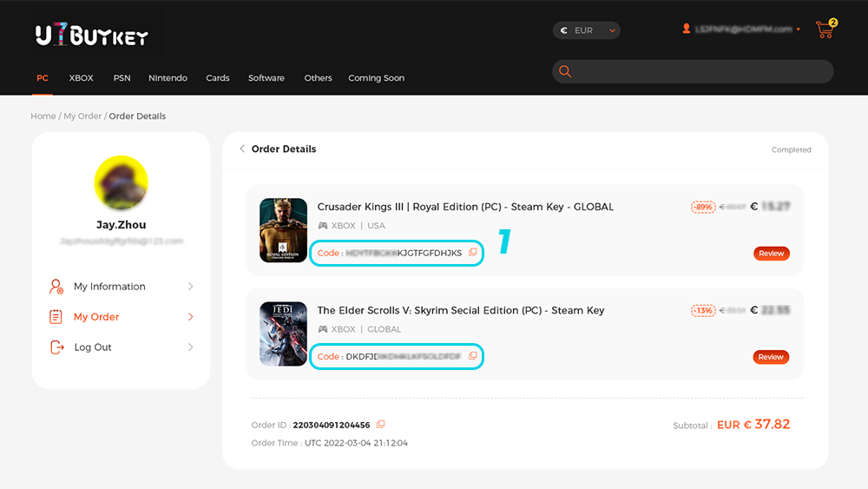
Task: Click the Completed order status
Action: click(791, 149)
